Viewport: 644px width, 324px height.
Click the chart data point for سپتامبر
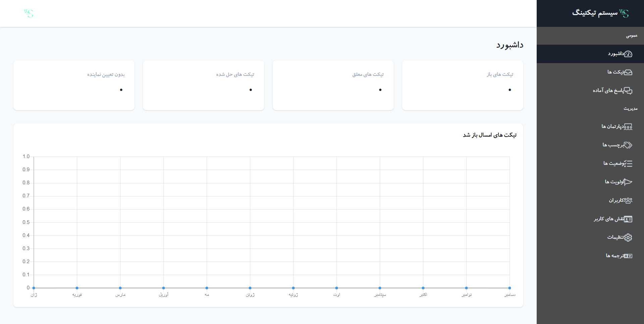pyautogui.click(x=380, y=288)
